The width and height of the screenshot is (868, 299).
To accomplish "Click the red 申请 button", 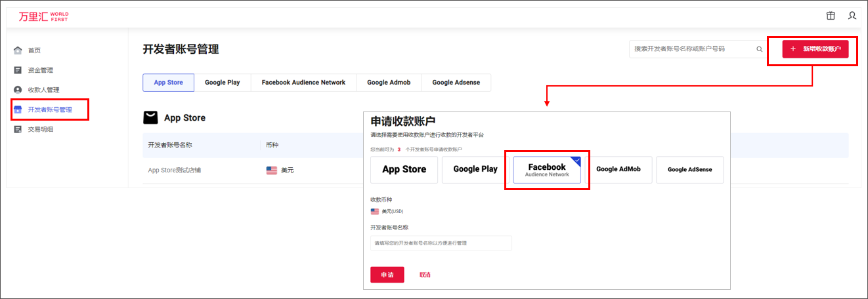I will click(x=387, y=275).
